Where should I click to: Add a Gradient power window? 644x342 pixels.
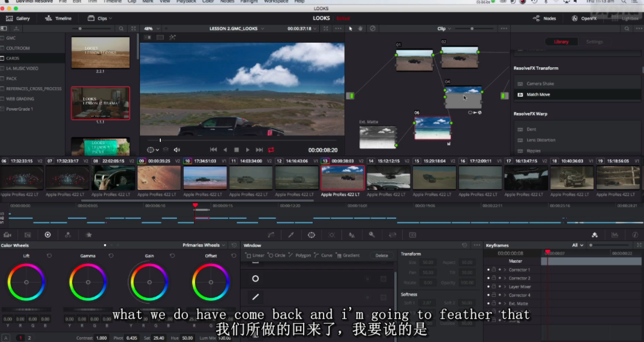pyautogui.click(x=348, y=255)
